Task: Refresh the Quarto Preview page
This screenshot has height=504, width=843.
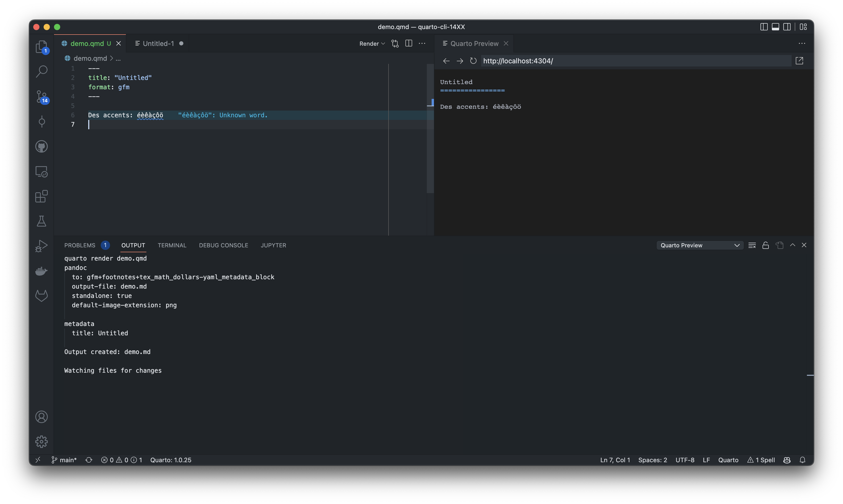Action: click(473, 61)
